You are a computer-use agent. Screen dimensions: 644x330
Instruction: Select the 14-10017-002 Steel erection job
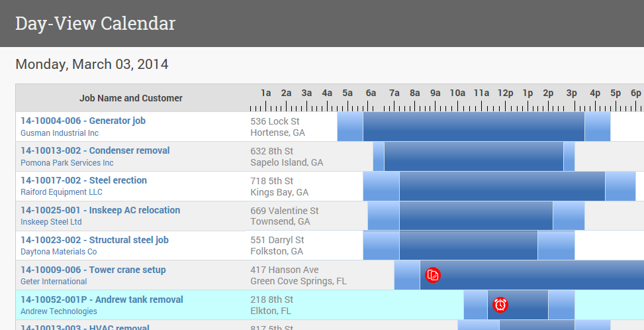[83, 180]
